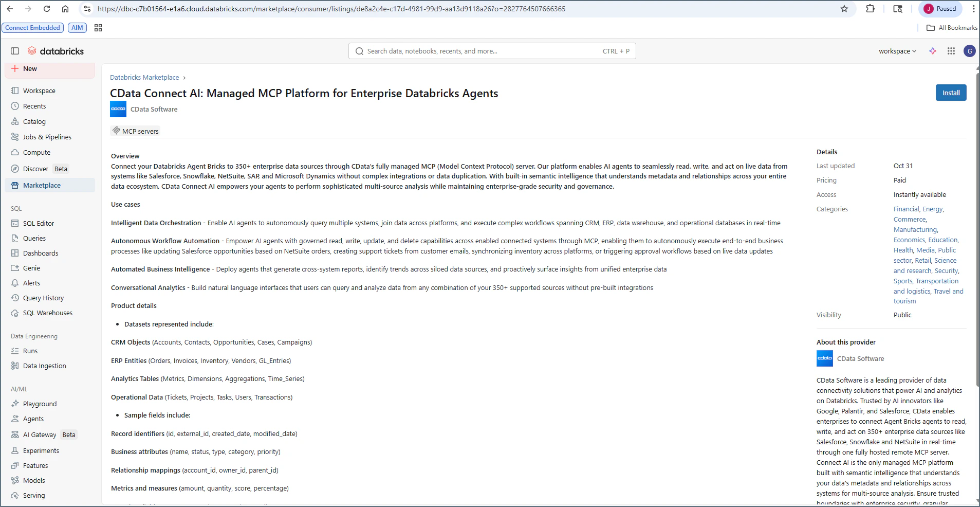Open the bookmarks bar apps grid icon

[x=98, y=28]
